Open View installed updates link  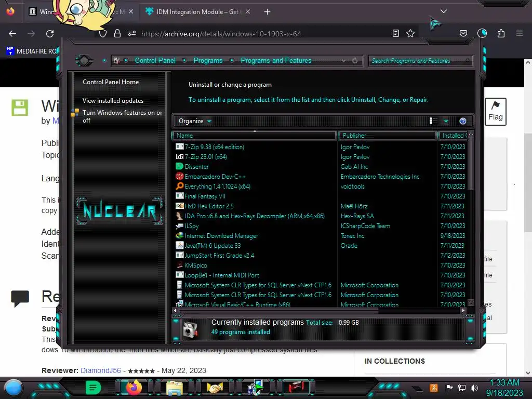point(113,101)
